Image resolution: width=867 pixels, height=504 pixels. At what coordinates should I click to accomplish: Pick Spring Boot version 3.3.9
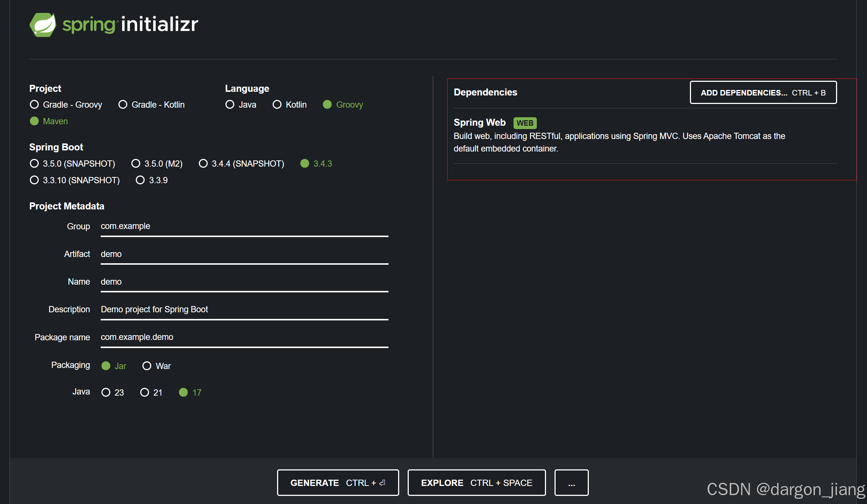[x=140, y=180]
